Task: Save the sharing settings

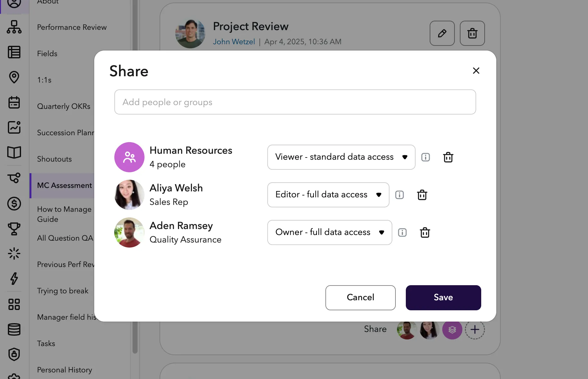Action: click(x=444, y=298)
